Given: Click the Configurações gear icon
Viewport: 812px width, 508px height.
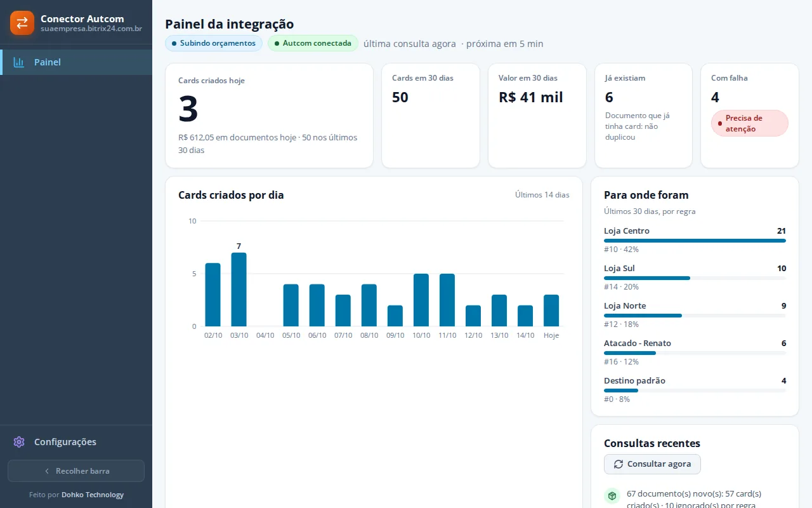Looking at the screenshot, I should point(19,442).
